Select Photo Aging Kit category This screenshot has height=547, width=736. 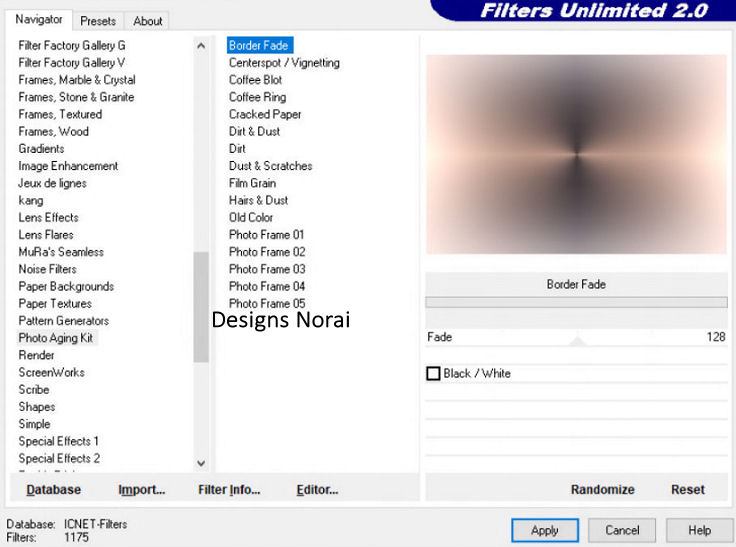pyautogui.click(x=56, y=338)
